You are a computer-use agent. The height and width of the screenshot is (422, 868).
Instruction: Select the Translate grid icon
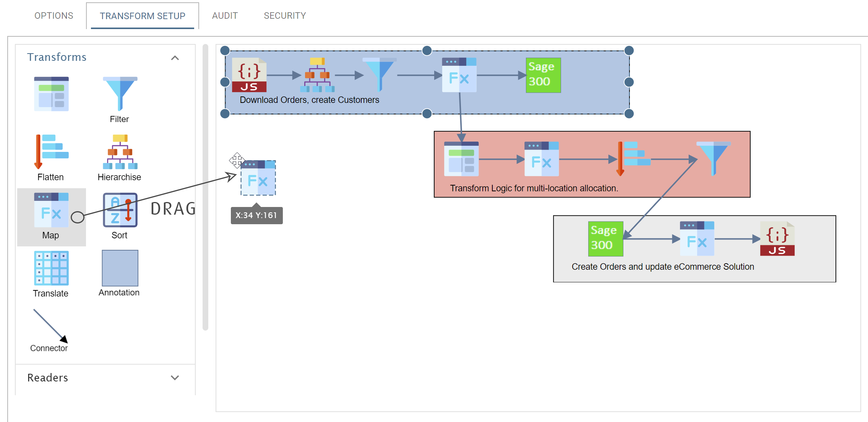[x=51, y=268]
